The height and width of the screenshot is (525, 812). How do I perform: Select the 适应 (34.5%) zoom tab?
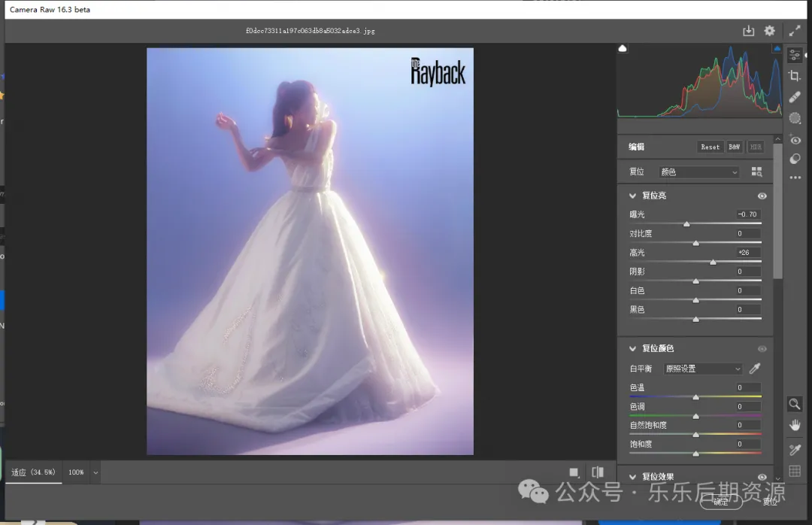tap(33, 472)
